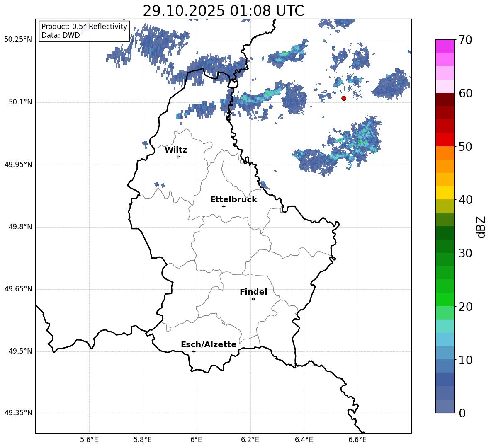Screen dimensions: 491x448
Task: Click the title 29.10.2025 01:08 UTC
Action: tap(224, 11)
